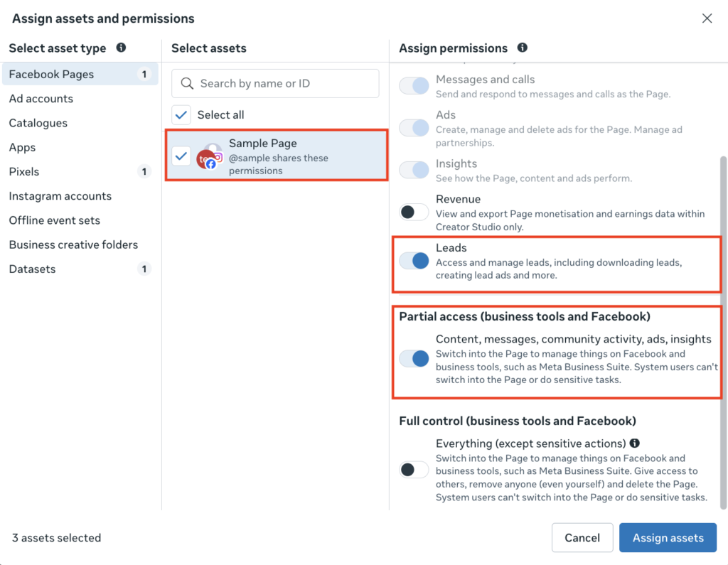
Task: Enable the Revenue permission toggle
Action: (x=414, y=212)
